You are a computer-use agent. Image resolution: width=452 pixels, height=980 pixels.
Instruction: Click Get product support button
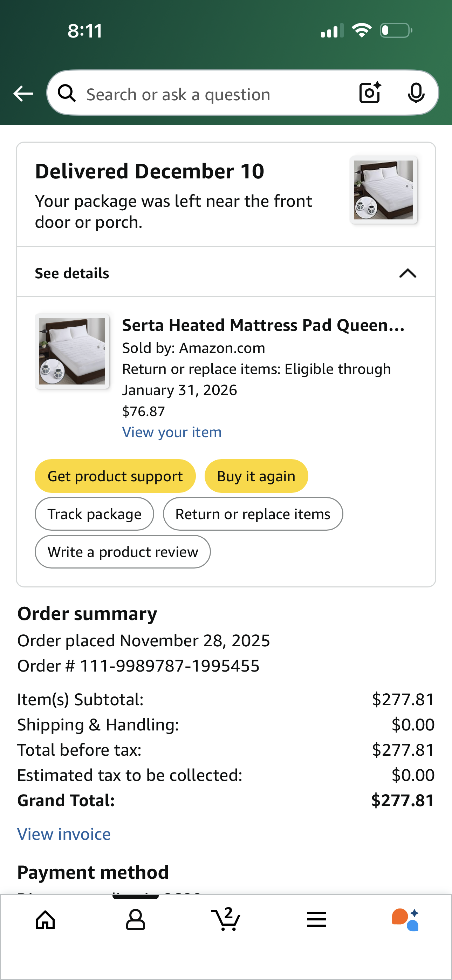[115, 476]
